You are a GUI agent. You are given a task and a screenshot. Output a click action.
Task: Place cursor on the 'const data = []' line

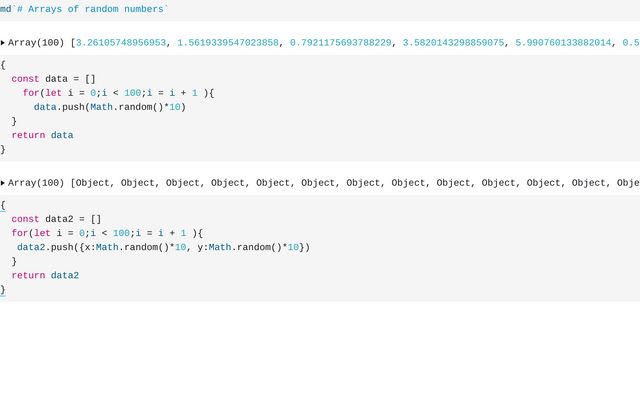click(53, 79)
